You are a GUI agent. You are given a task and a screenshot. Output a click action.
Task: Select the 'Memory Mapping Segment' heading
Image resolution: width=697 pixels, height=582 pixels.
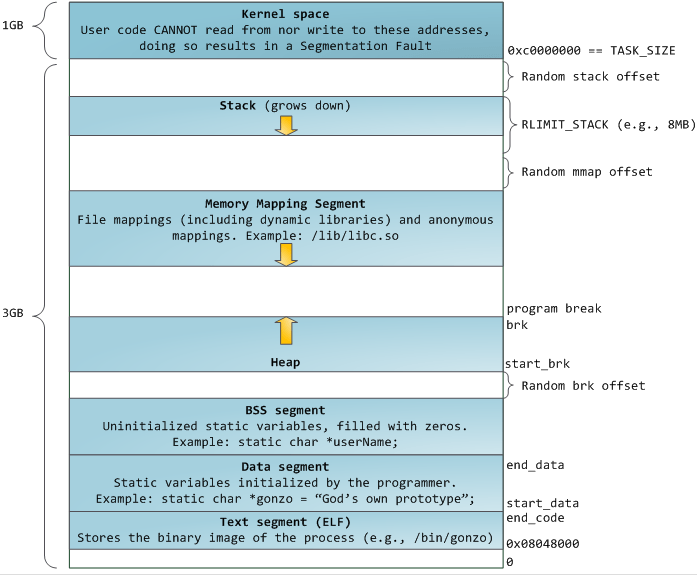(285, 204)
